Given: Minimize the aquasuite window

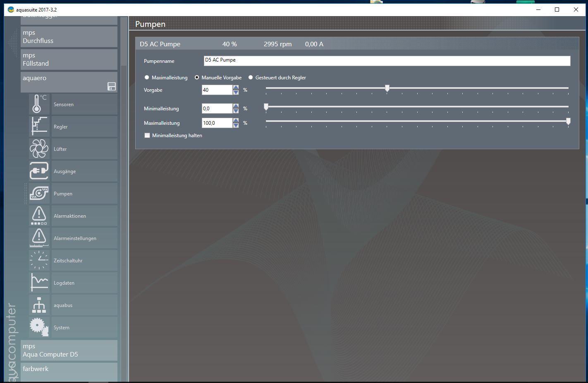Looking at the screenshot, I should (x=538, y=10).
